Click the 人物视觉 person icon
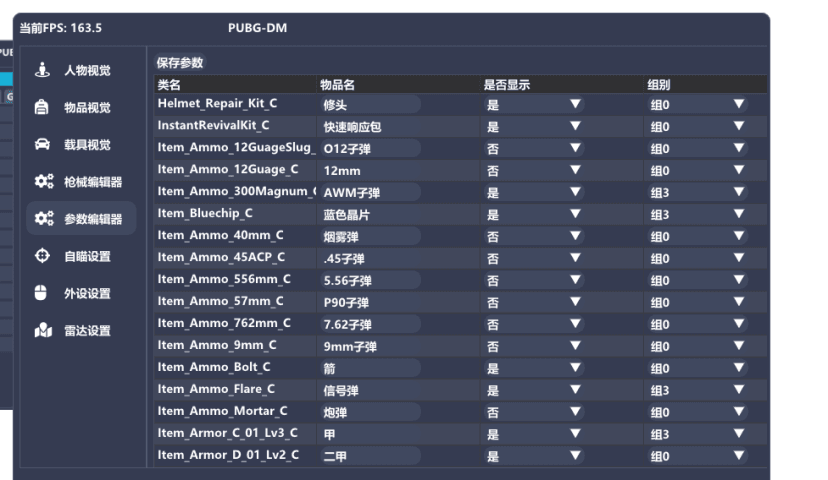The width and height of the screenshot is (828, 480). 42,70
